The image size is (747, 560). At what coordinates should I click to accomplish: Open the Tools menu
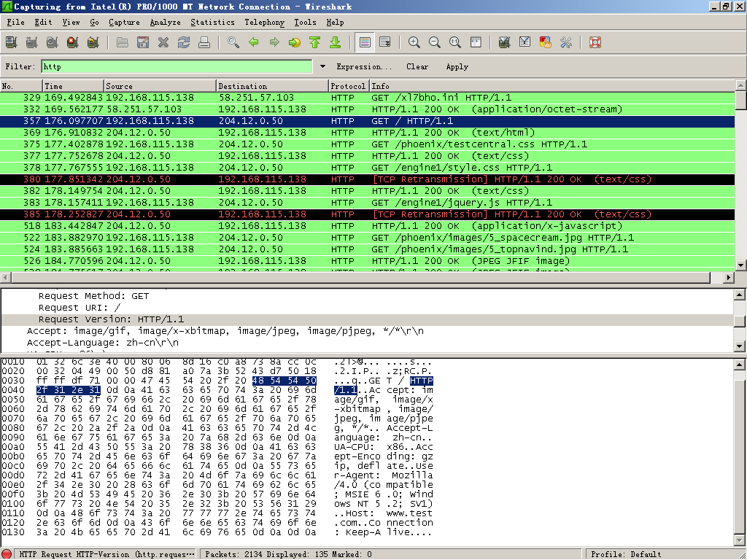tap(305, 23)
